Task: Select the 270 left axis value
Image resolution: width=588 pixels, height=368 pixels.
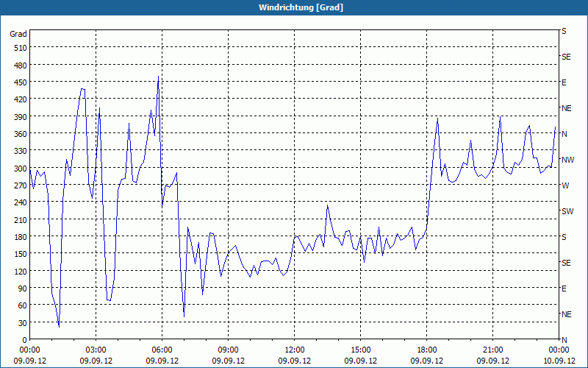Action: point(21,185)
